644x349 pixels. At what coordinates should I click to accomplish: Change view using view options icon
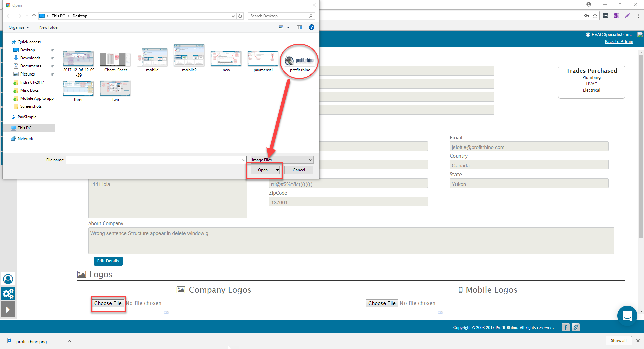[281, 27]
